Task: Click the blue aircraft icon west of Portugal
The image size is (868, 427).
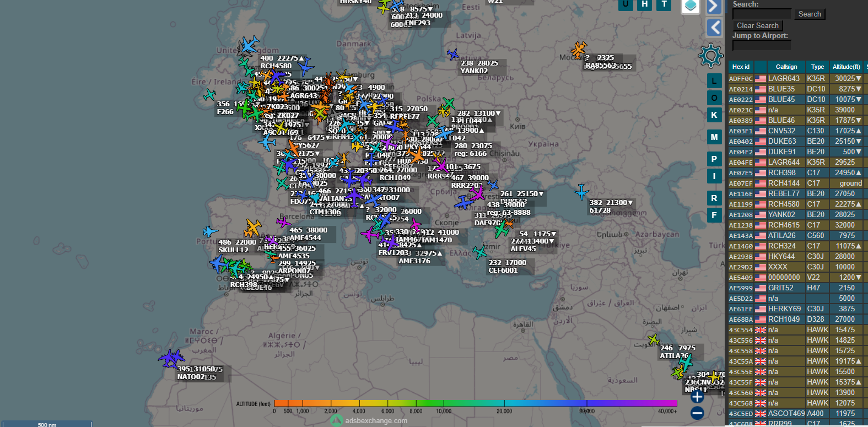Action: pos(209,231)
